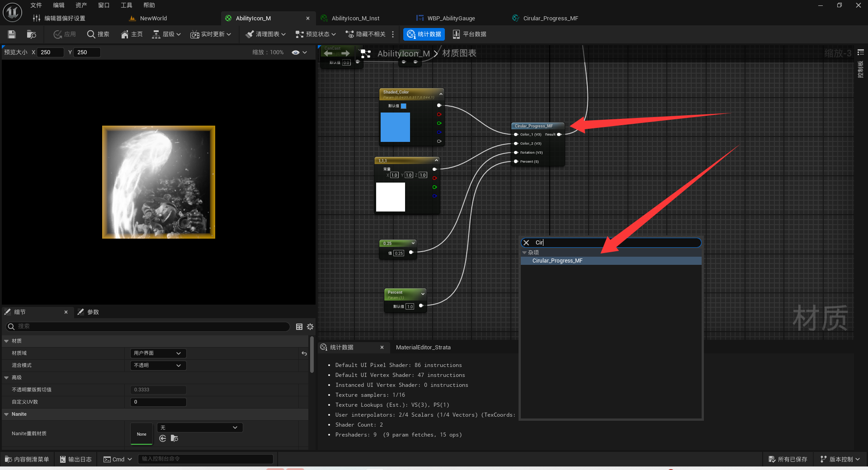This screenshot has width=868, height=470.
Task: Open the Tools (工具) menu
Action: [x=127, y=5]
